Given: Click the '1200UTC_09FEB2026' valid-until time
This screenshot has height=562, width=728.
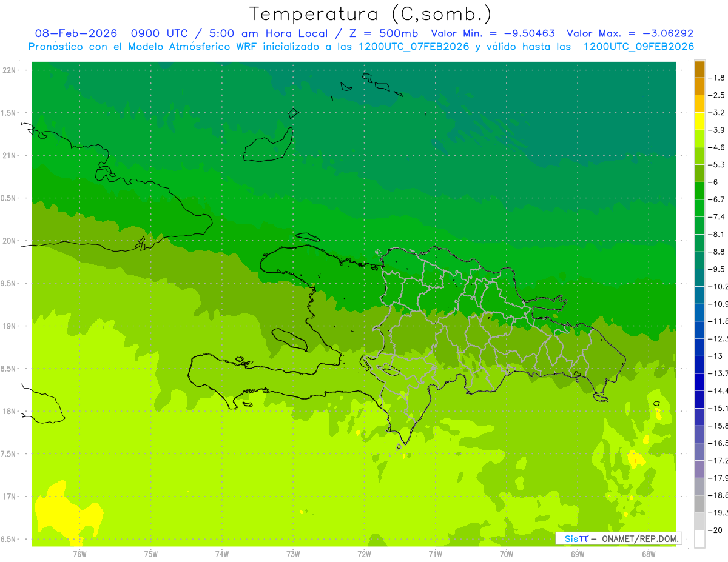Looking at the screenshot, I should [x=638, y=46].
